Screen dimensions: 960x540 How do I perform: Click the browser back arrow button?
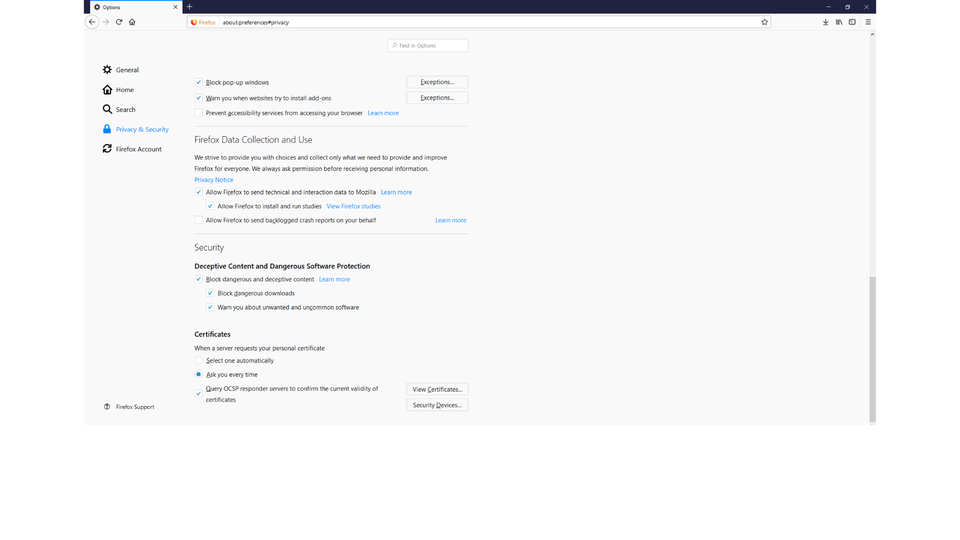[92, 22]
